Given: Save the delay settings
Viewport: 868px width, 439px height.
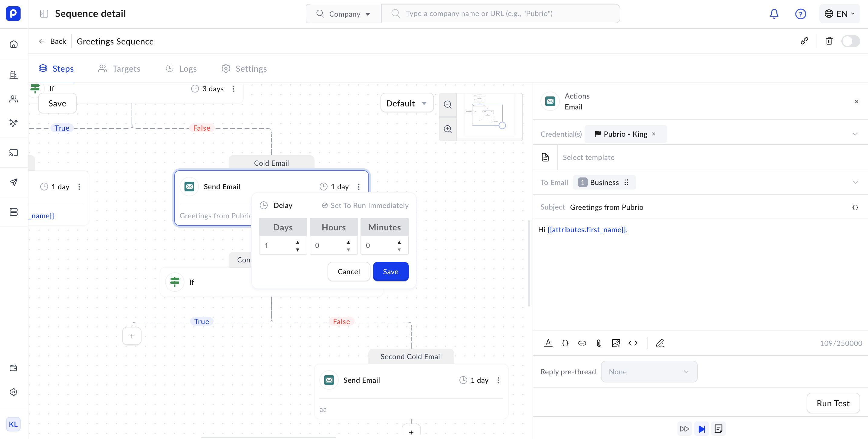Looking at the screenshot, I should pos(390,272).
